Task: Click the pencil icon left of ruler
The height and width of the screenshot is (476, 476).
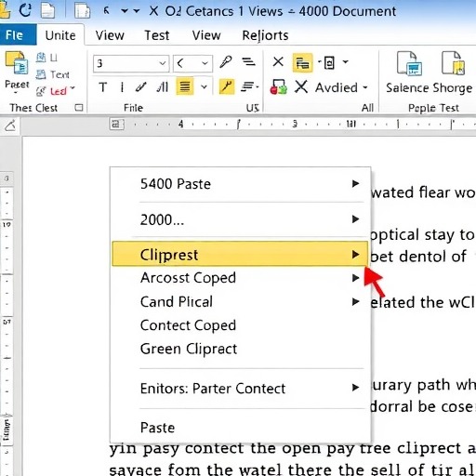Action: point(10,126)
